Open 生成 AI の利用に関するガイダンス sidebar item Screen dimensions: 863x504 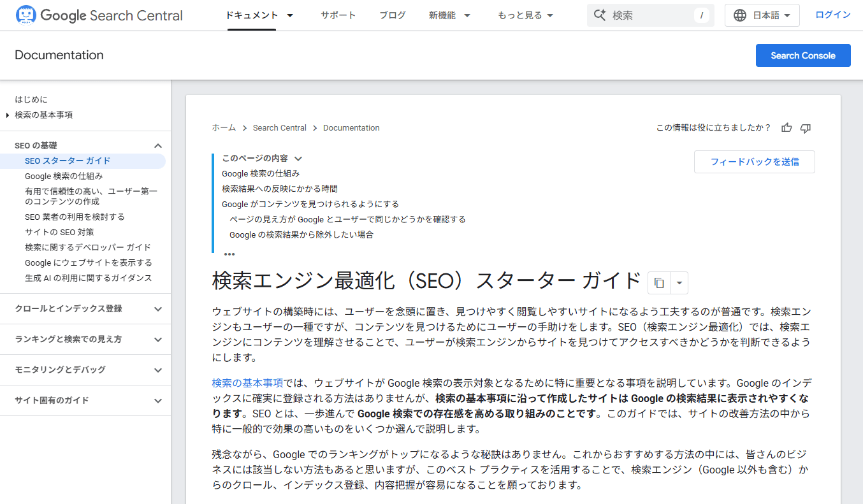pyautogui.click(x=89, y=278)
